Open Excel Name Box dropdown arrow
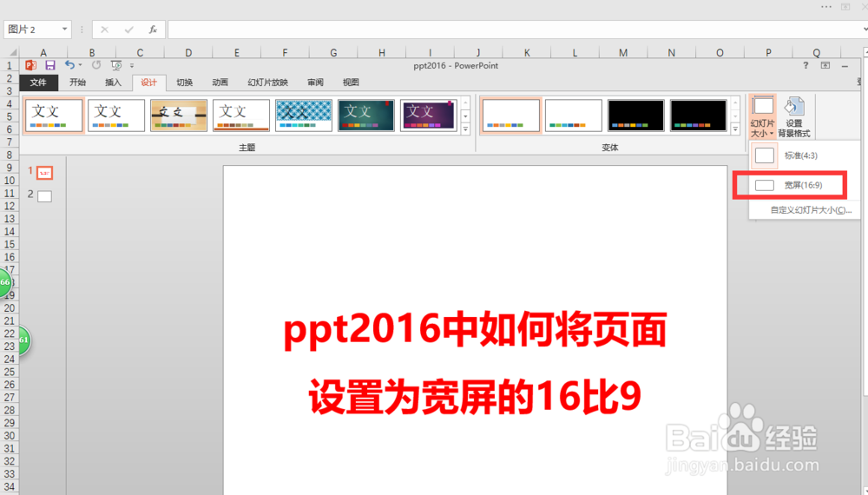The height and width of the screenshot is (495, 868). 65,29
